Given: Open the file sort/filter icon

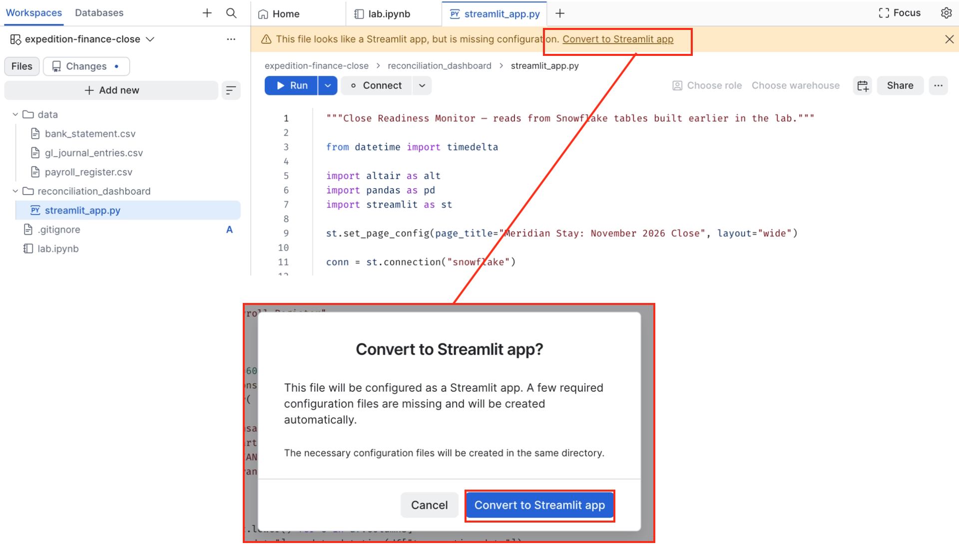Looking at the screenshot, I should pyautogui.click(x=231, y=90).
